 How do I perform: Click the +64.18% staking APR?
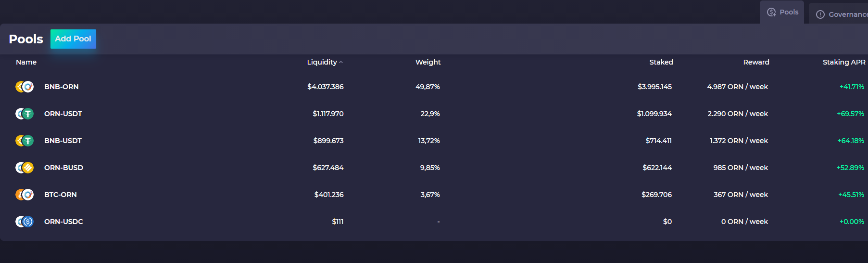(851, 141)
